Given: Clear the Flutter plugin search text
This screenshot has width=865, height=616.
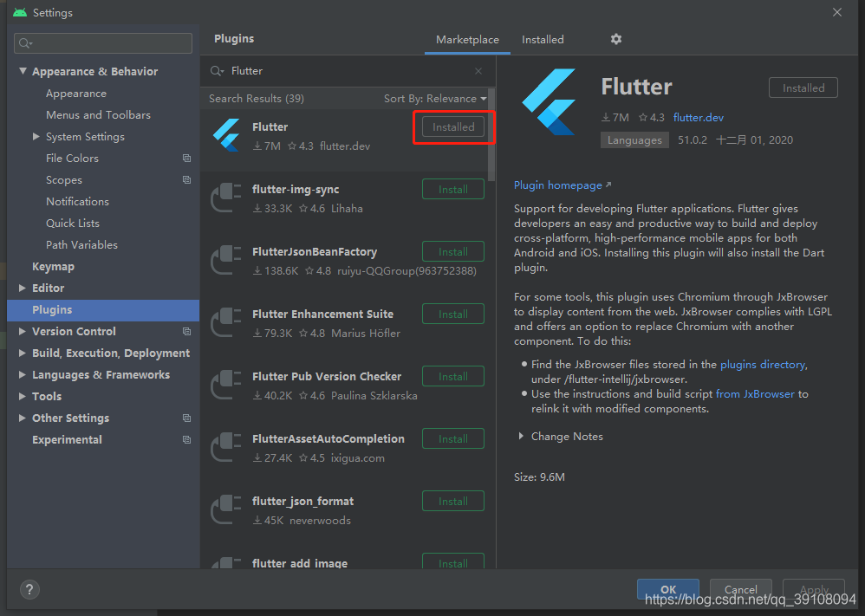Looking at the screenshot, I should pos(478,71).
